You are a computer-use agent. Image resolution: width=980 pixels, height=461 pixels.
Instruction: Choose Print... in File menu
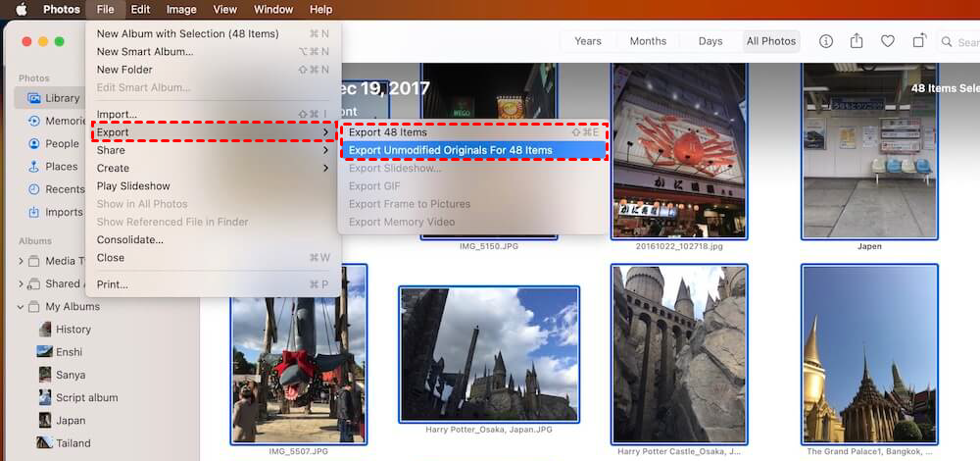213,284
